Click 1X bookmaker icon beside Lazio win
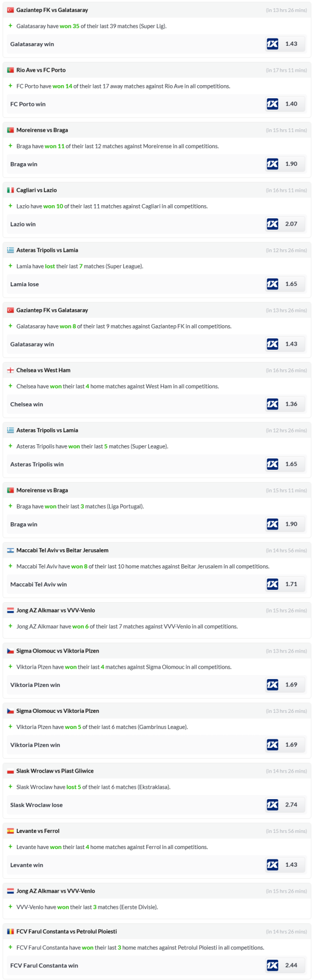Viewport: 312px width, 980px height. click(272, 224)
